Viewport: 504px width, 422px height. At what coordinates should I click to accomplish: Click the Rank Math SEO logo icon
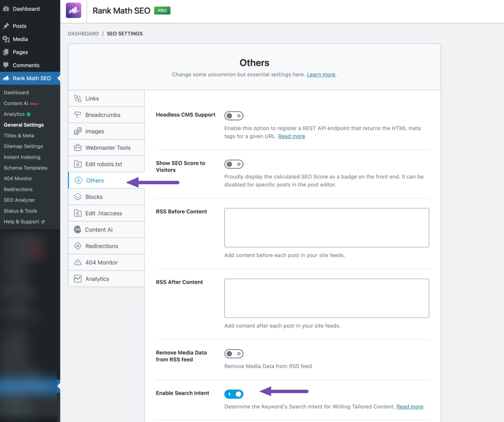[74, 11]
